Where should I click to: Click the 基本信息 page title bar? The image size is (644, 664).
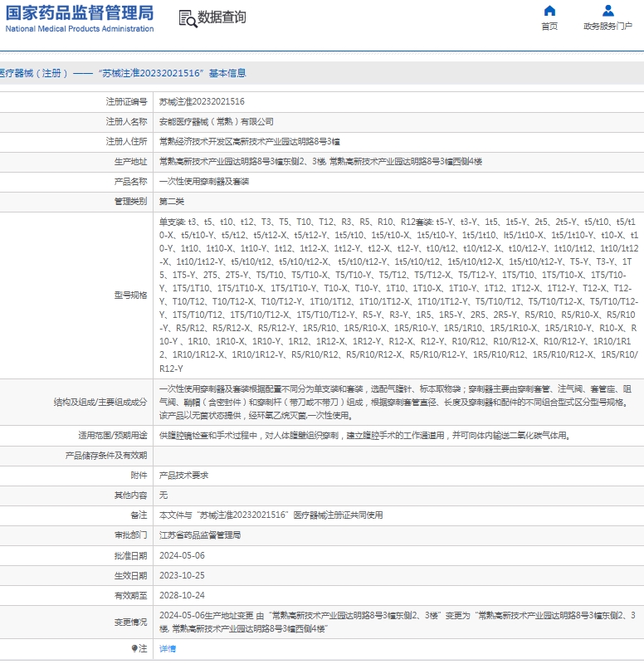coord(322,73)
